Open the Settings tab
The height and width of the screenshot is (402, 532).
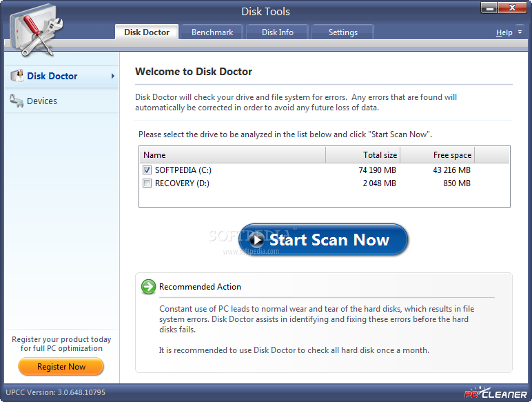[x=342, y=32]
